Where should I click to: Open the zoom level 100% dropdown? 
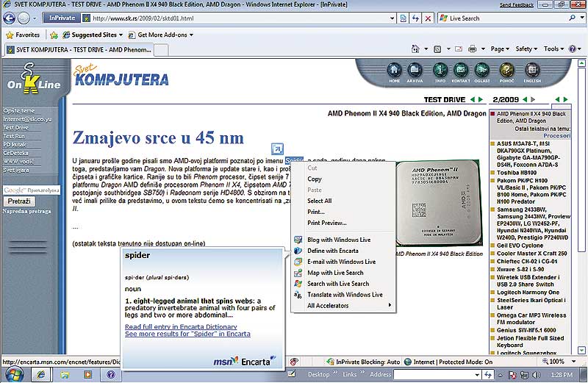(x=574, y=362)
